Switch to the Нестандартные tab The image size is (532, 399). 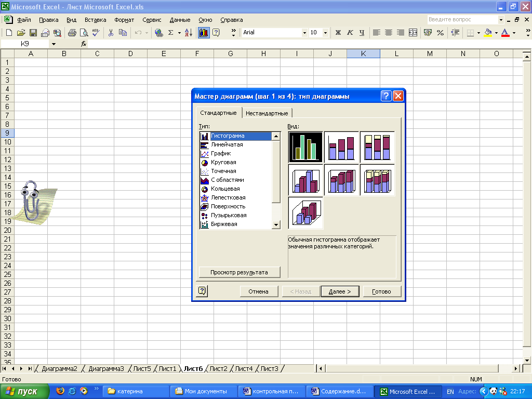(x=267, y=113)
